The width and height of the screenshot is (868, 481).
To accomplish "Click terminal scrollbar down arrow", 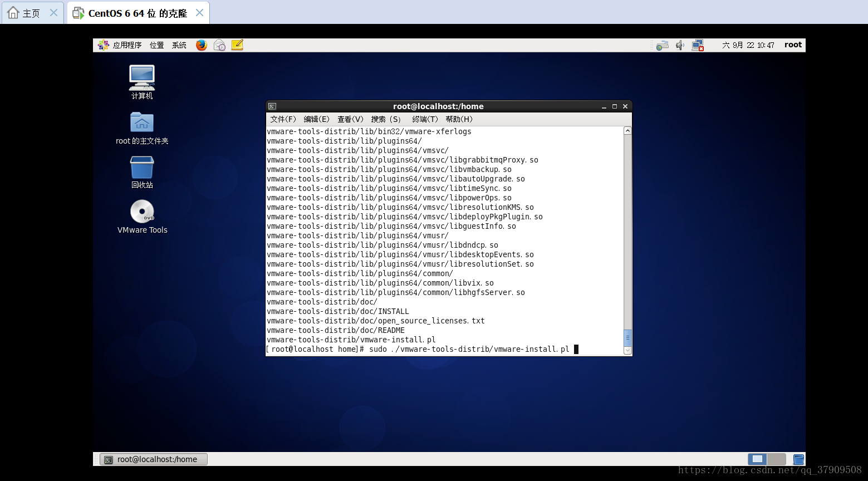I will (627, 351).
